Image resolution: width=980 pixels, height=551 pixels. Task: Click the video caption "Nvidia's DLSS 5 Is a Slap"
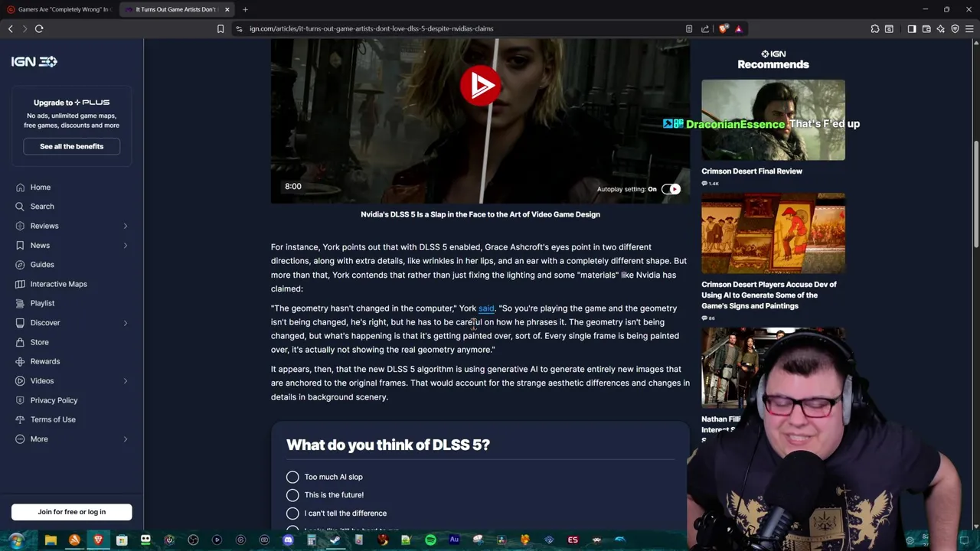coord(480,214)
